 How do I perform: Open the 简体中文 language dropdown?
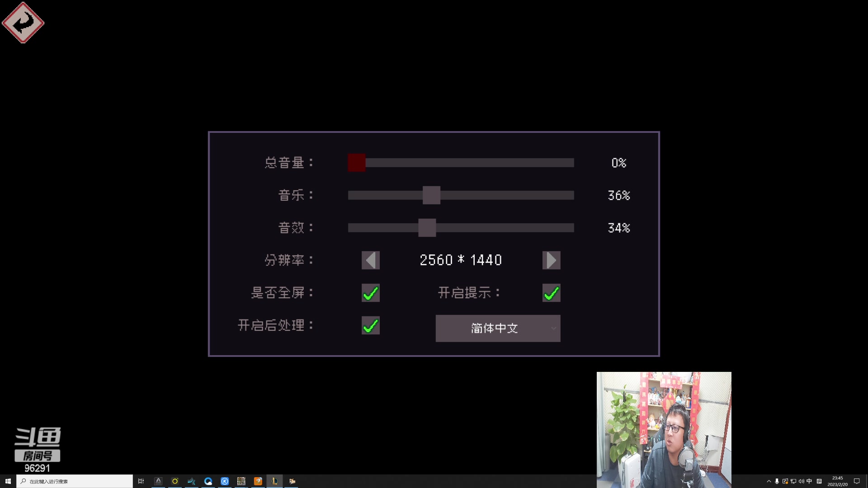(497, 328)
